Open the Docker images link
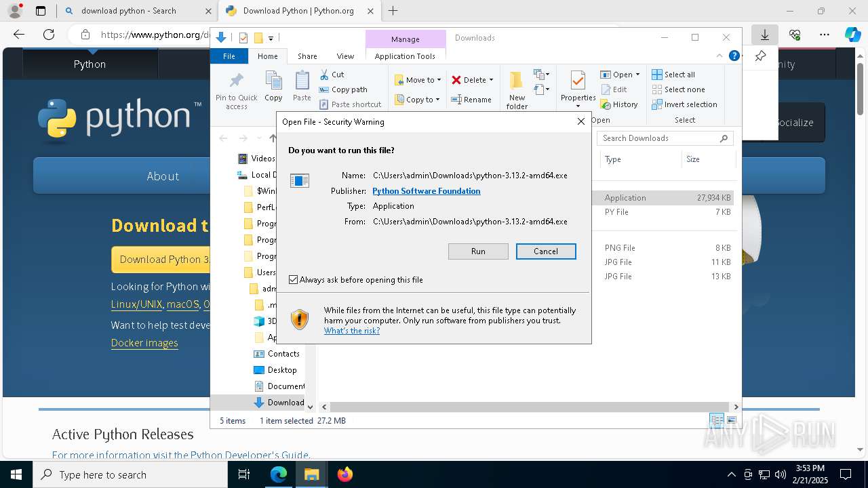The height and width of the screenshot is (488, 868). 144,343
